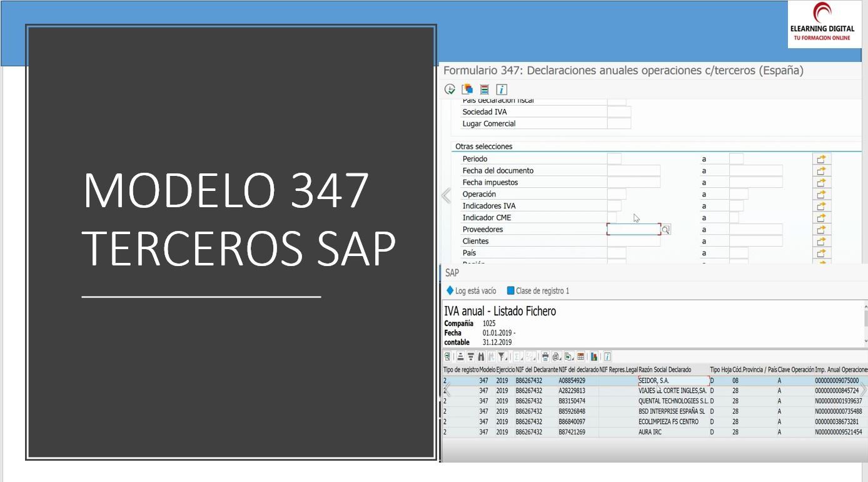Execute the Formulario 347 report

click(450, 90)
